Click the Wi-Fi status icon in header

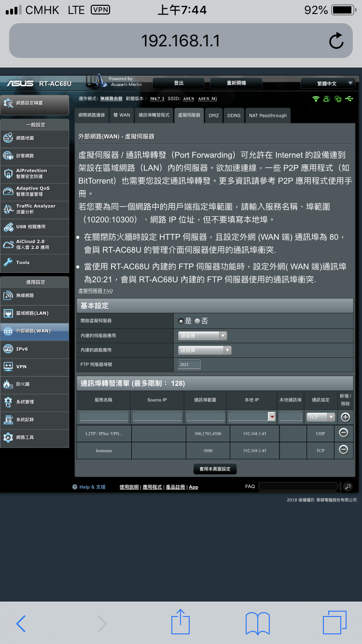click(x=316, y=98)
